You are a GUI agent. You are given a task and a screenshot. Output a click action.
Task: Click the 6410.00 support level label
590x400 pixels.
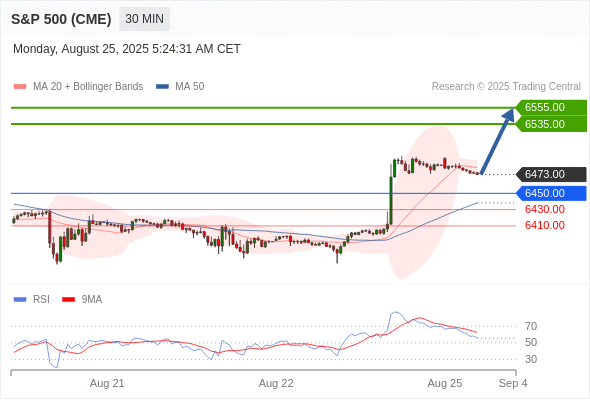click(x=545, y=225)
